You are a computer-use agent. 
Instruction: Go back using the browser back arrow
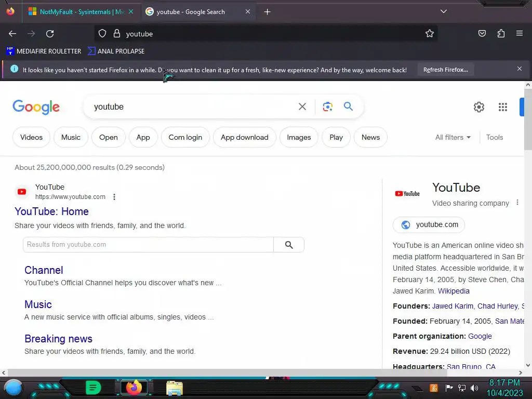(x=12, y=34)
